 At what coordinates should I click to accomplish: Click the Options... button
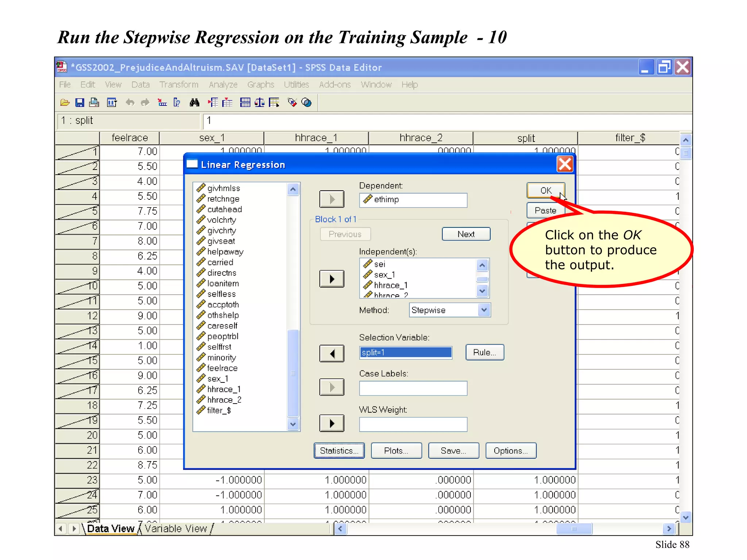pos(511,451)
